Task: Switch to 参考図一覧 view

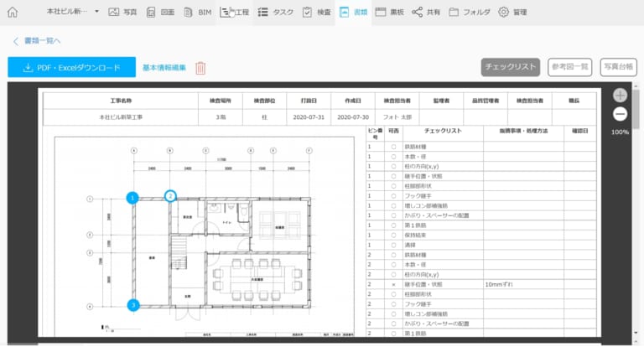Action: click(569, 67)
